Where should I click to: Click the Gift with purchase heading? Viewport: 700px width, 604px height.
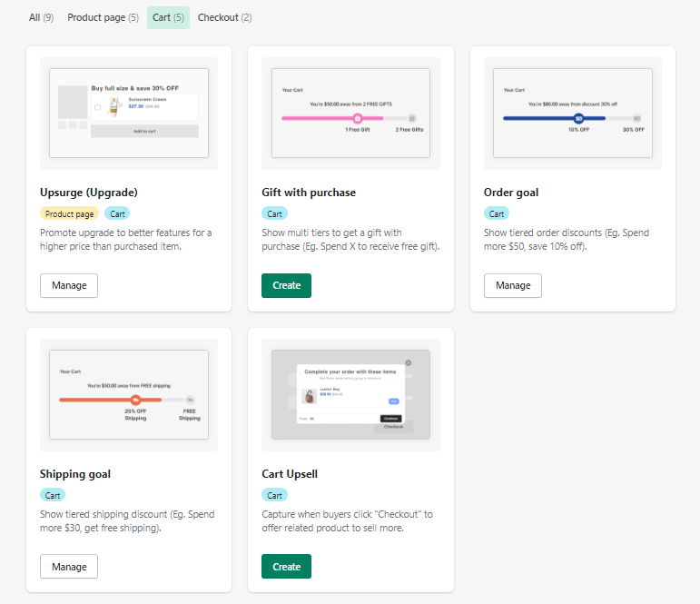coord(309,193)
